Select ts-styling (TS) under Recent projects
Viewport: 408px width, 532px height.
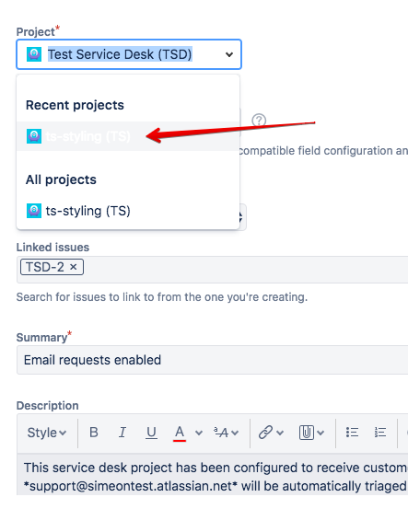128,136
